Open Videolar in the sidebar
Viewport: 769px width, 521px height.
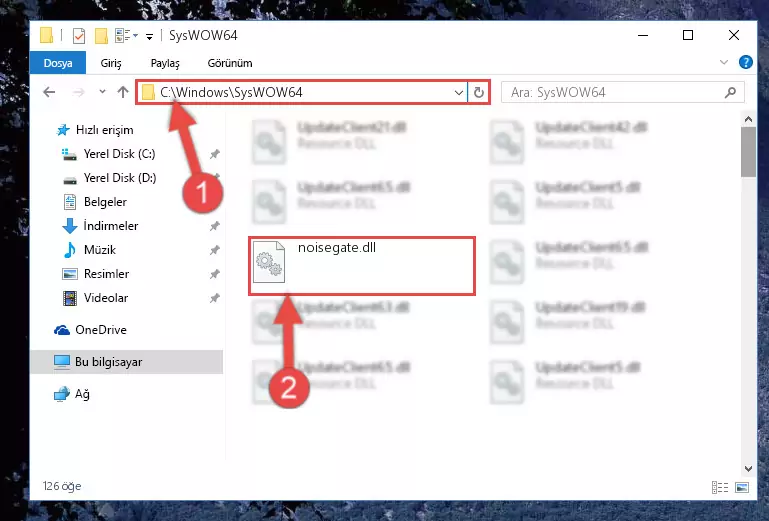105,298
